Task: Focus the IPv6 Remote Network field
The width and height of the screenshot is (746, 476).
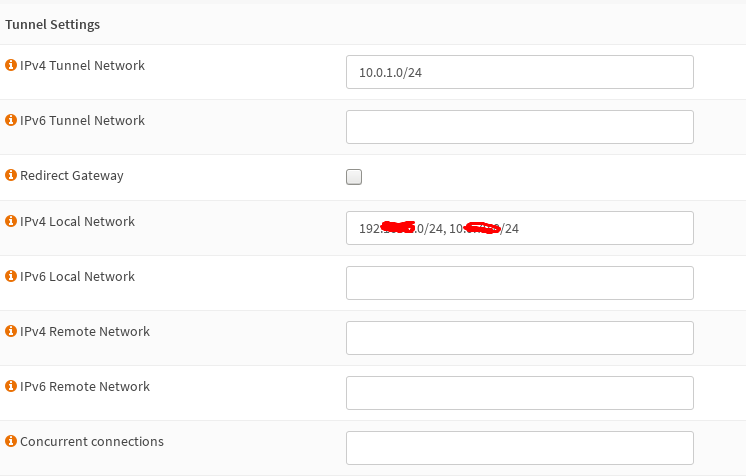Action: (519, 393)
